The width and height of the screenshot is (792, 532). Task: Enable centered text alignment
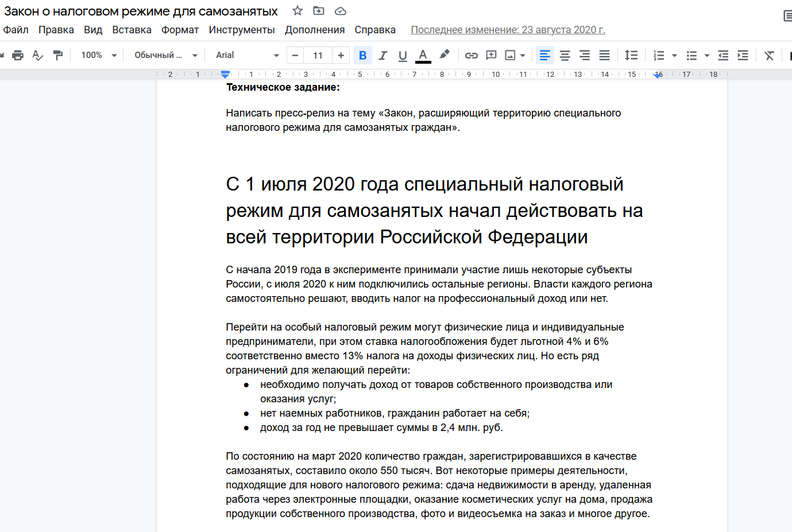(565, 55)
